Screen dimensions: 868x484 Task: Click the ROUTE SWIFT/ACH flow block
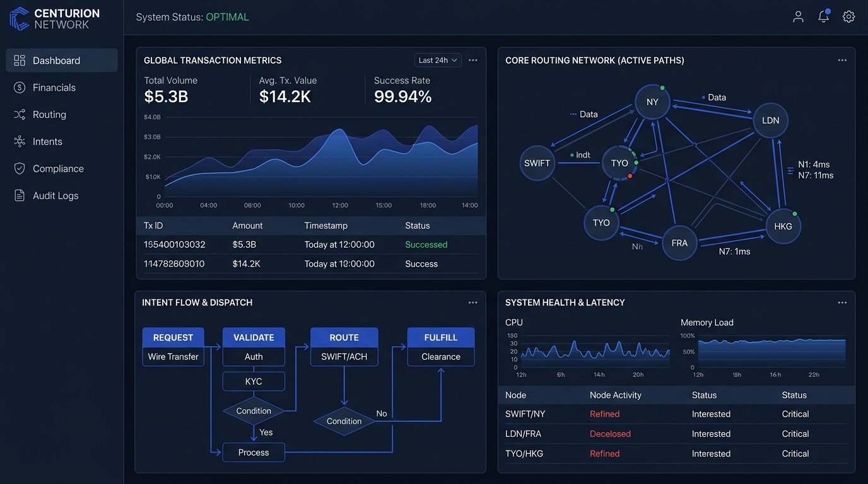click(x=344, y=347)
